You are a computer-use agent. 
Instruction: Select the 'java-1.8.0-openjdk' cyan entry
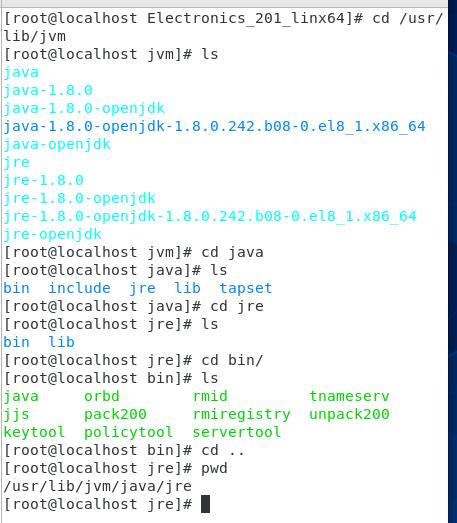tap(84, 108)
